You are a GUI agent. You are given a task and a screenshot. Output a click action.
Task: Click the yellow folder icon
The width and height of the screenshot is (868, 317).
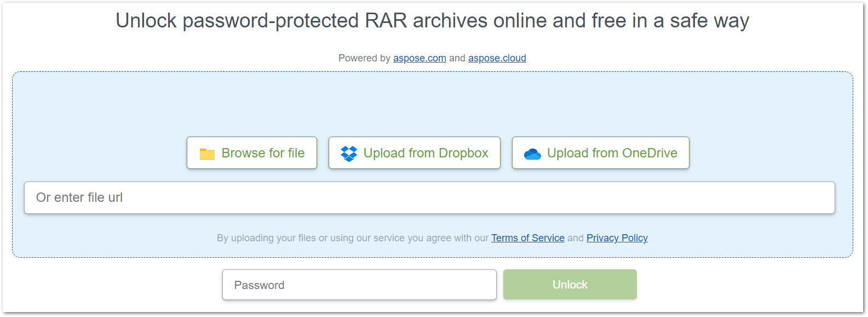[x=207, y=154]
